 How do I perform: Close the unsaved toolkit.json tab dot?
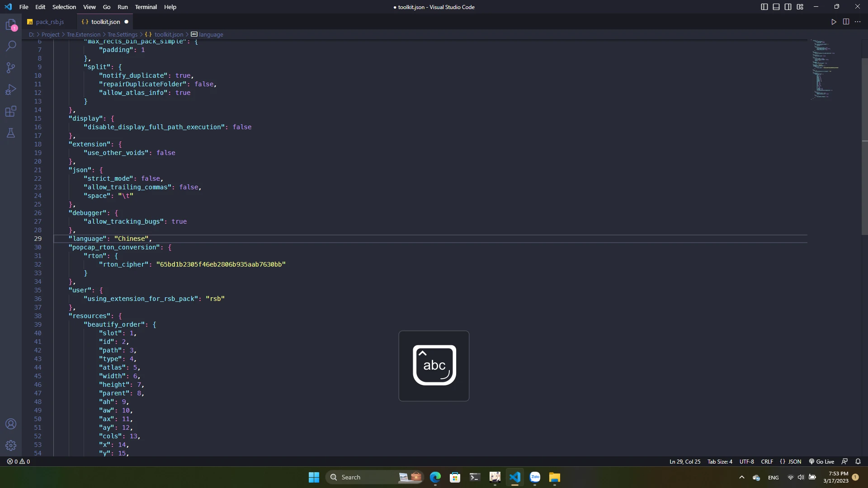(126, 22)
